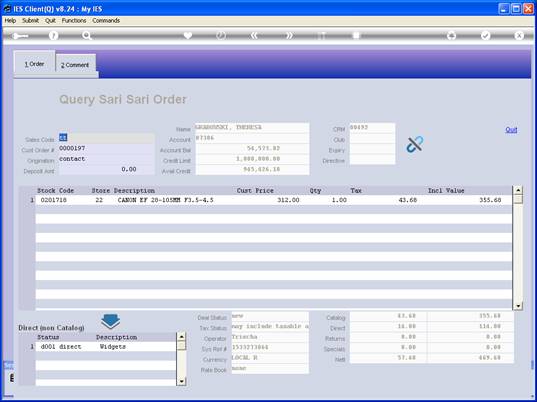Select the 1 Order tab
This screenshot has height=402, width=537.
point(34,64)
